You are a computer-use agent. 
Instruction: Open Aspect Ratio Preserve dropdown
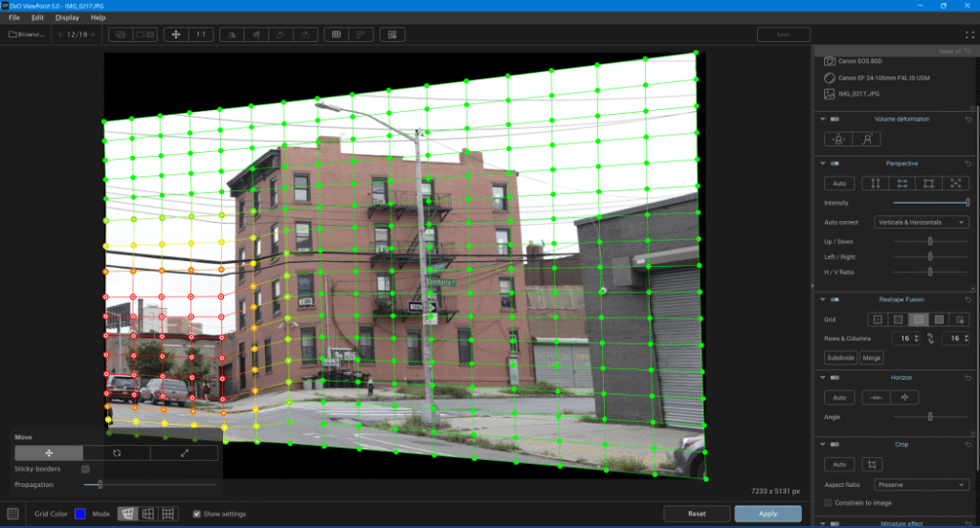922,484
